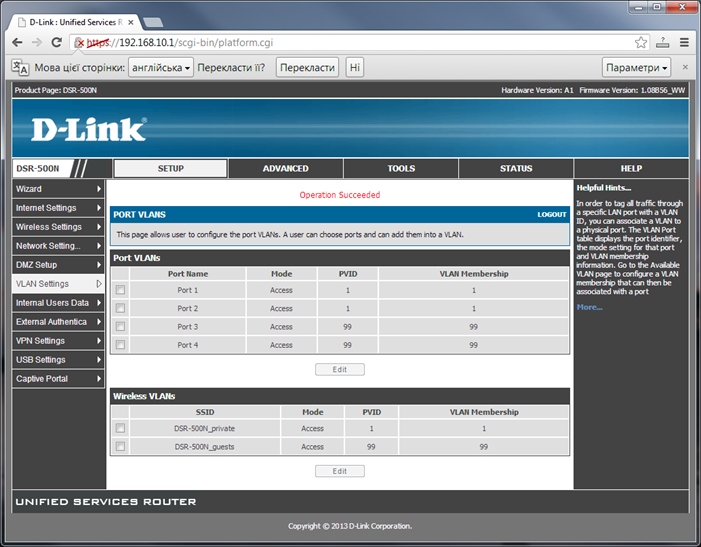Check the DSR-500N_guests SSID checkbox
The width and height of the screenshot is (701, 547).
121,447
